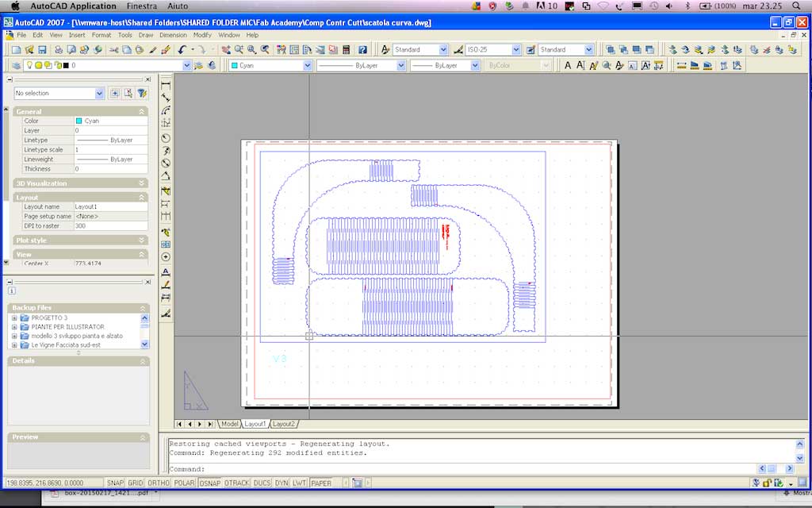Expand the Plot style section
The width and height of the screenshot is (812, 508).
pyautogui.click(x=141, y=240)
